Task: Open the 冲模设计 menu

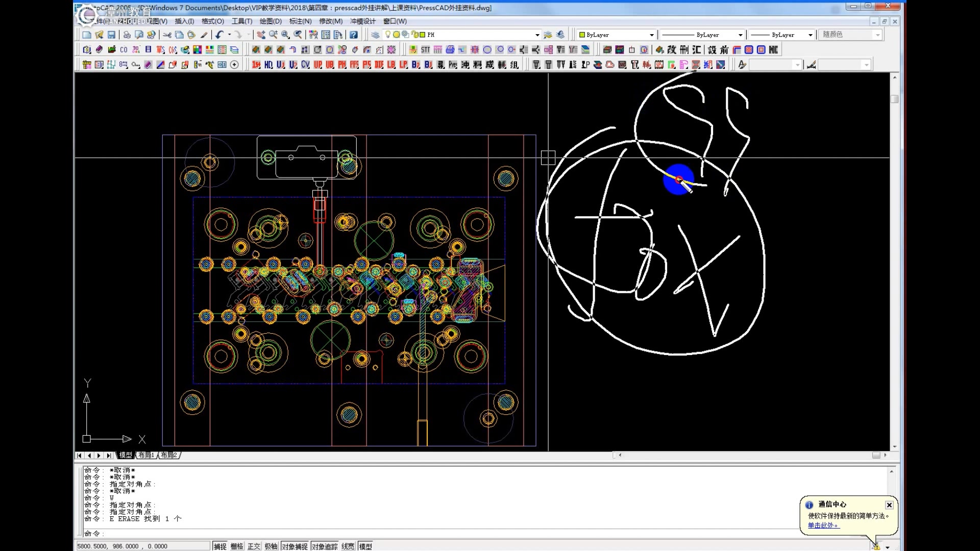Action: (362, 21)
